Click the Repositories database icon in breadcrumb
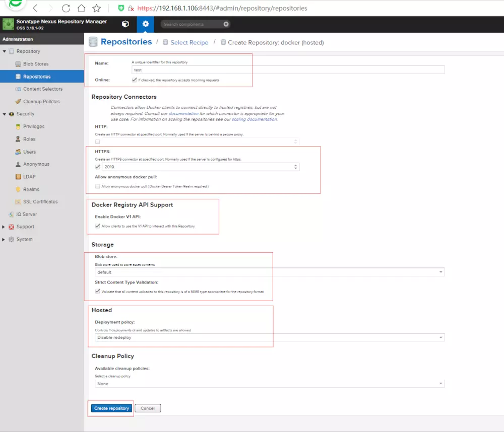 pos(93,42)
